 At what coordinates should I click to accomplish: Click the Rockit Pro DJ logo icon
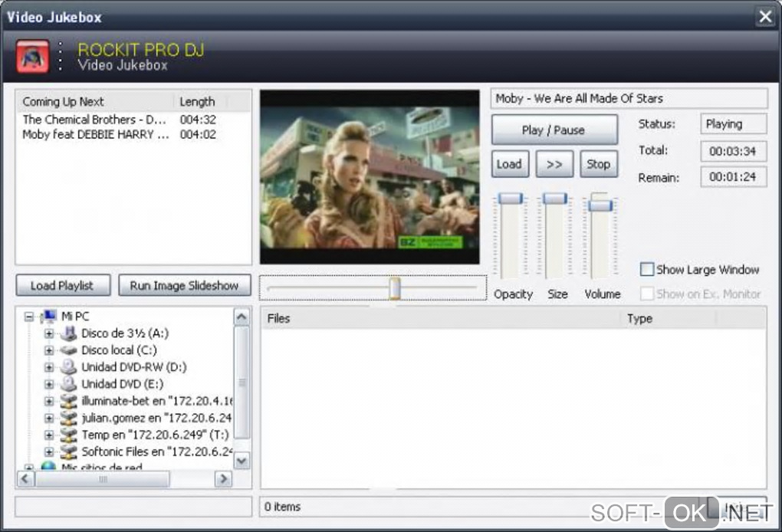32,56
